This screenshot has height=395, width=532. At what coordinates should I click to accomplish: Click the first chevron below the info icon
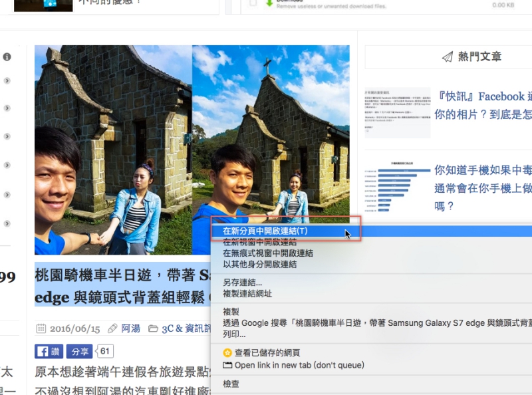pyautogui.click(x=7, y=80)
